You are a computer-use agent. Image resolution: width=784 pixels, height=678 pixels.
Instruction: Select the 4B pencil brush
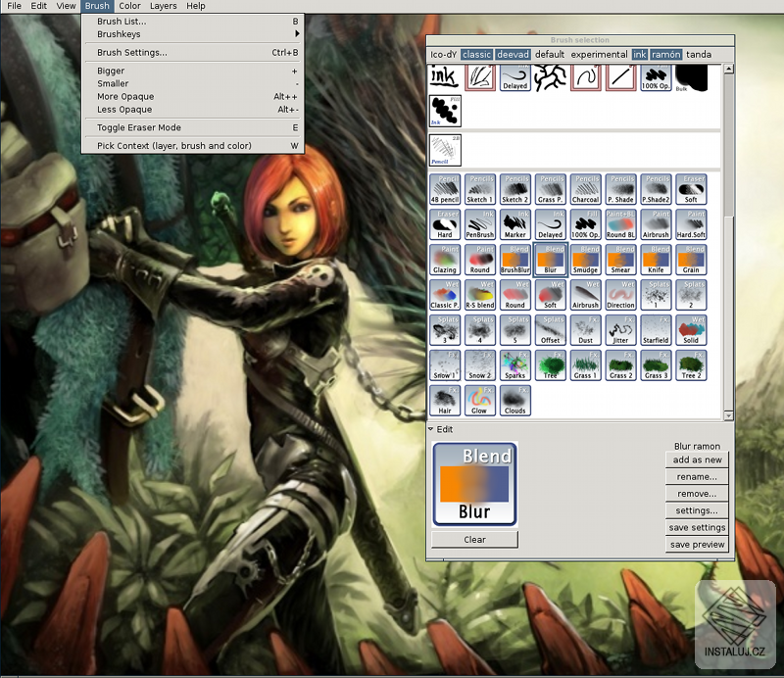click(445, 189)
